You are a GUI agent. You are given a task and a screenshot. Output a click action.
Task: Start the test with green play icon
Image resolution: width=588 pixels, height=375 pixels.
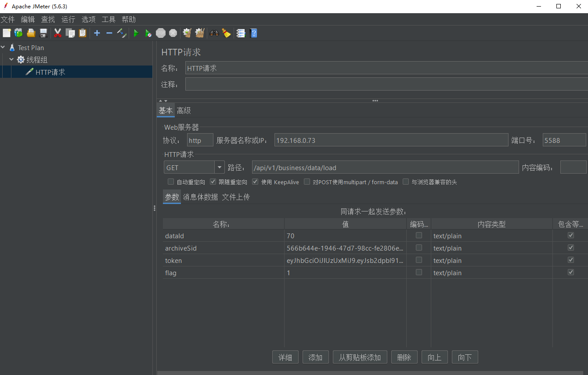pos(136,33)
